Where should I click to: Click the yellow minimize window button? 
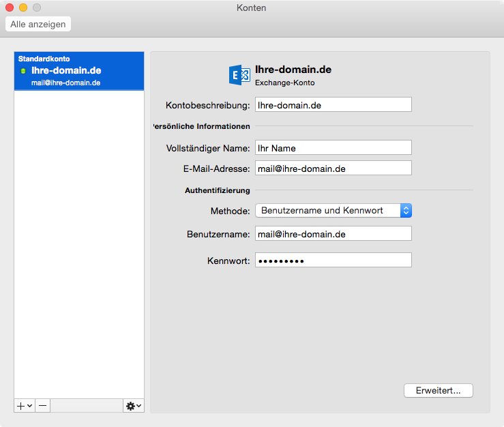[23, 8]
